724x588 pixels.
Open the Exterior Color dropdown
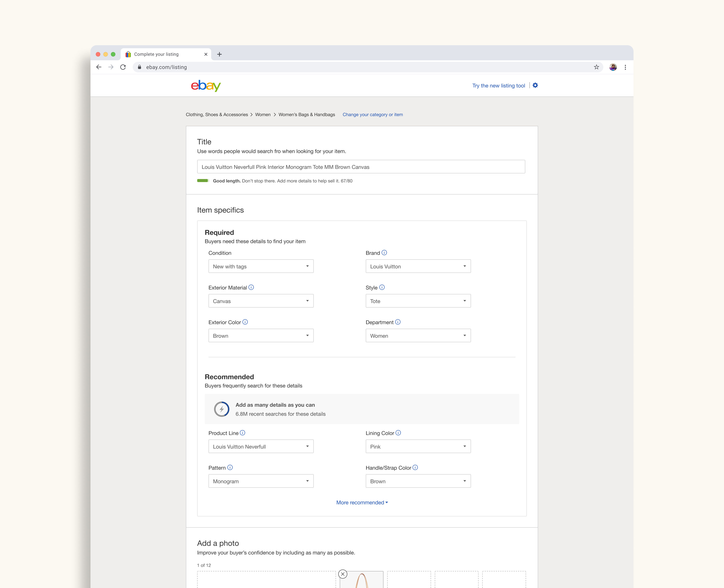pyautogui.click(x=261, y=336)
